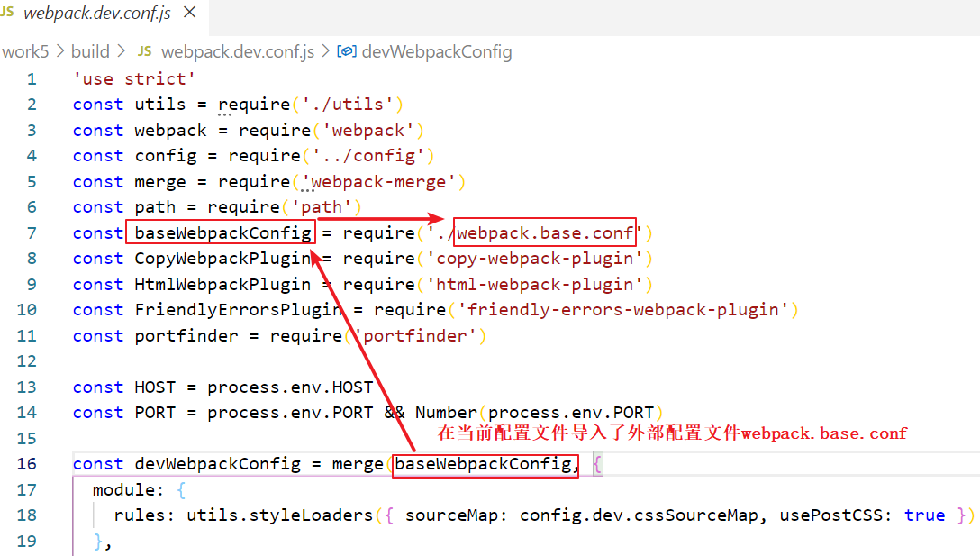Image resolution: width=980 pixels, height=556 pixels.
Task: Click the PORT constant on line 14
Action: [x=155, y=413]
